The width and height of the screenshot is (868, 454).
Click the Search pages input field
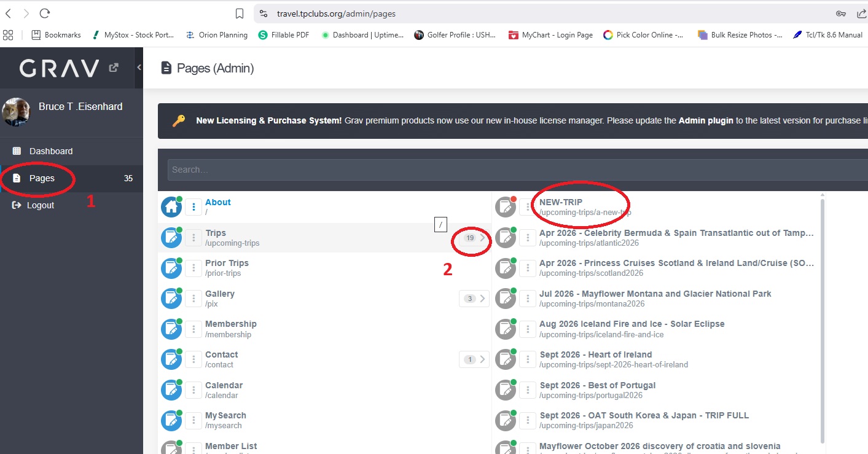pyautogui.click(x=516, y=170)
